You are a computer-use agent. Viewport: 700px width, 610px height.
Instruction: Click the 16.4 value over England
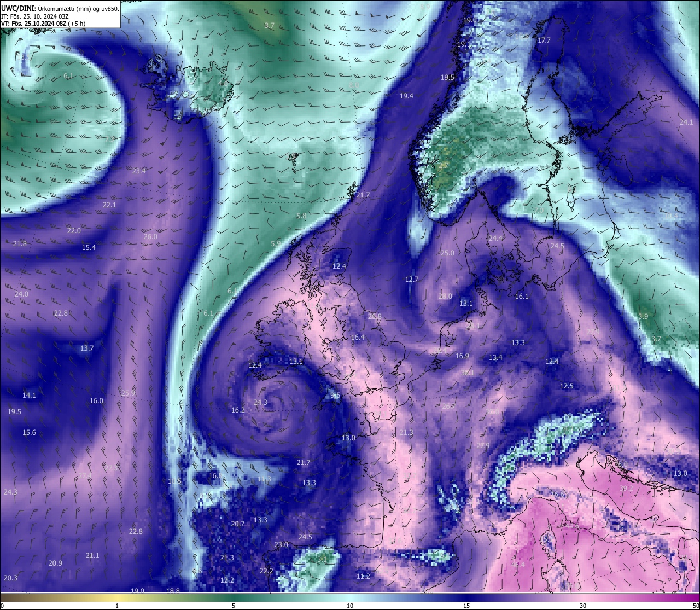point(358,337)
